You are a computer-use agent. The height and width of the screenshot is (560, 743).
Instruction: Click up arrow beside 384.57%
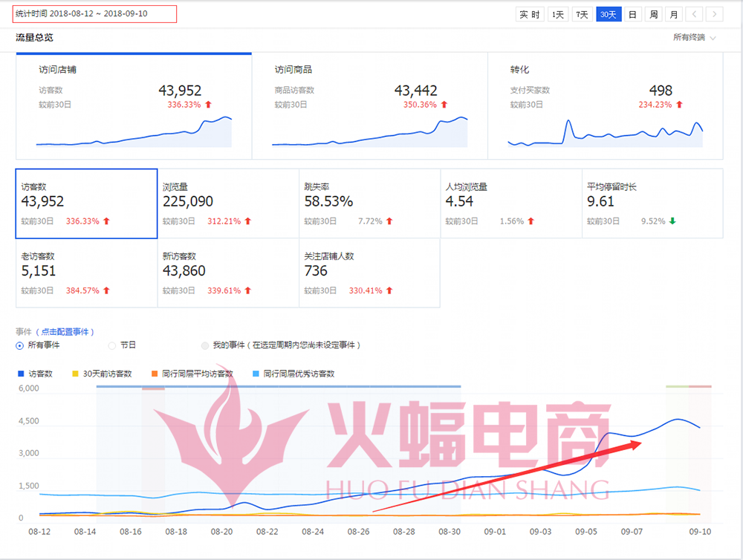[106, 290]
